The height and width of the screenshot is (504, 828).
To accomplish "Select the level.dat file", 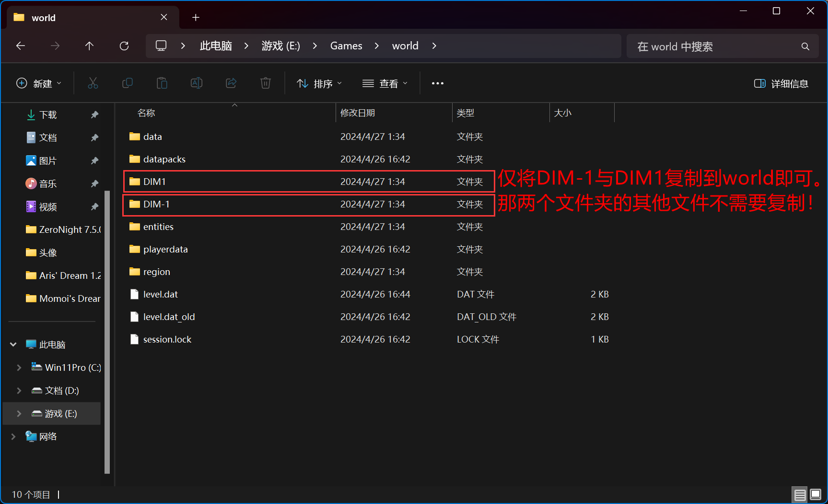I will pos(369,294).
